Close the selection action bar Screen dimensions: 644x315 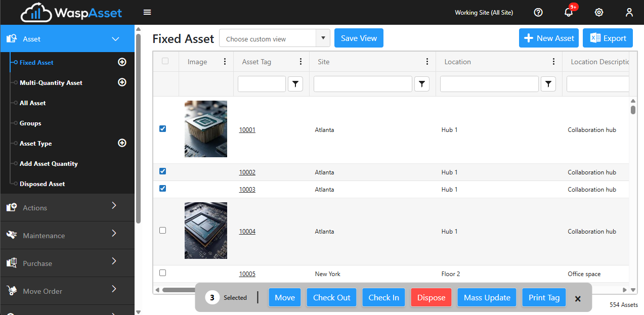(x=578, y=298)
